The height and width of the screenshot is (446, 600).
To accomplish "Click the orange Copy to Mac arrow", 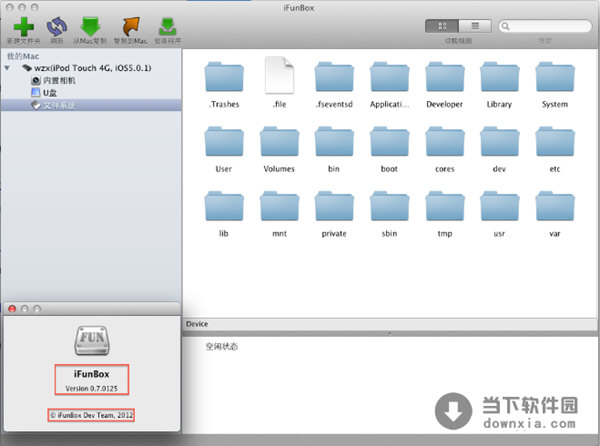I will 130,26.
